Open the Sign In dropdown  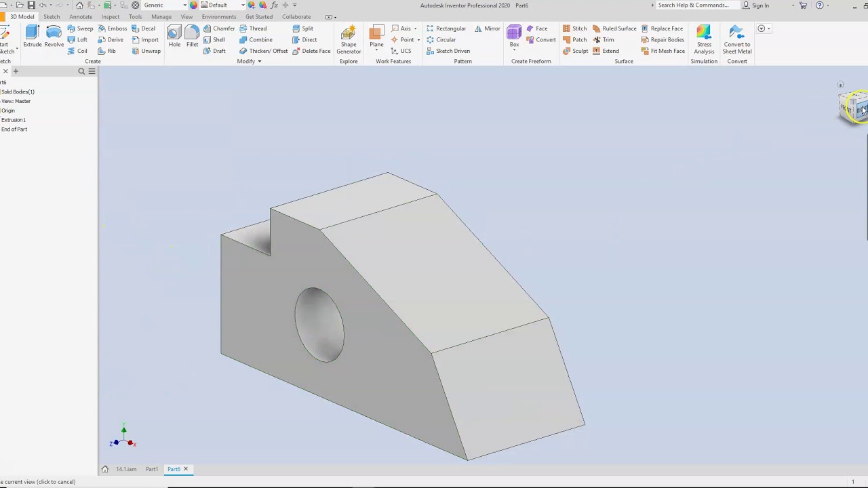(x=793, y=5)
